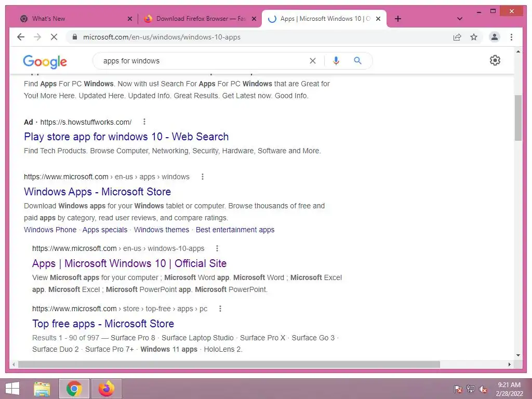Viewport: 532px width, 399px height.
Task: Go back to the previous page
Action: tap(21, 37)
